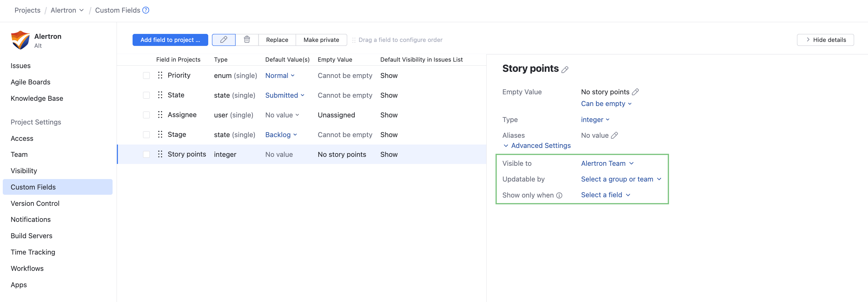The image size is (868, 302).
Task: Tick the Story points row checkbox
Action: pos(146,154)
